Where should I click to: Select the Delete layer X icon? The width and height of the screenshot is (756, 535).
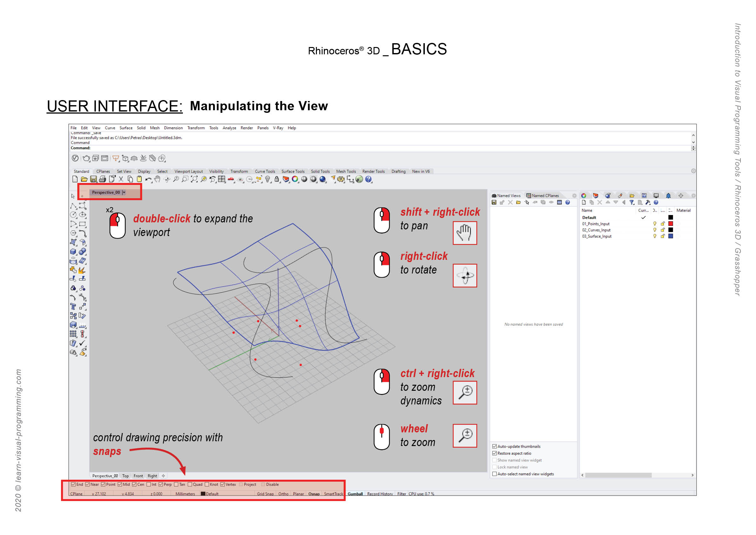[x=600, y=203]
